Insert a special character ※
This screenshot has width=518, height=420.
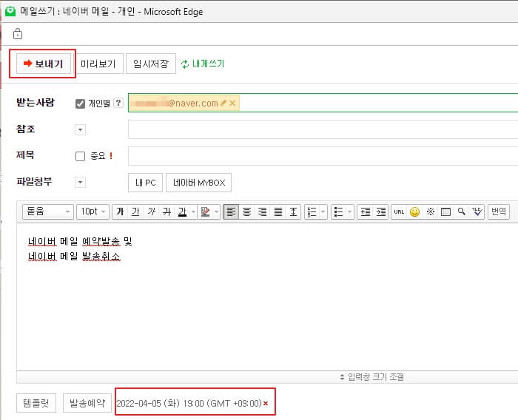[430, 211]
